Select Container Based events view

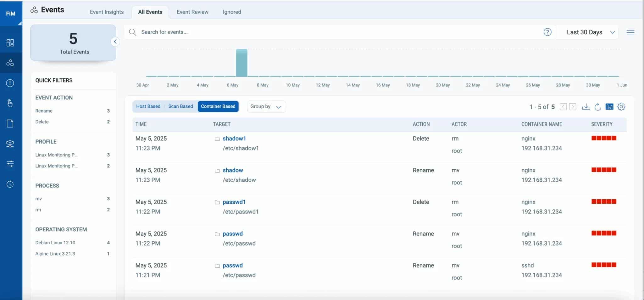[218, 106]
